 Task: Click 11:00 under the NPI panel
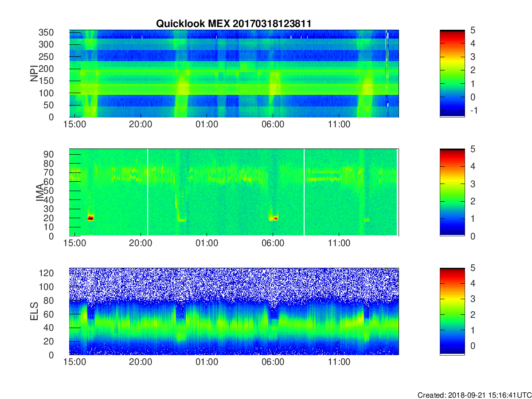339,125
